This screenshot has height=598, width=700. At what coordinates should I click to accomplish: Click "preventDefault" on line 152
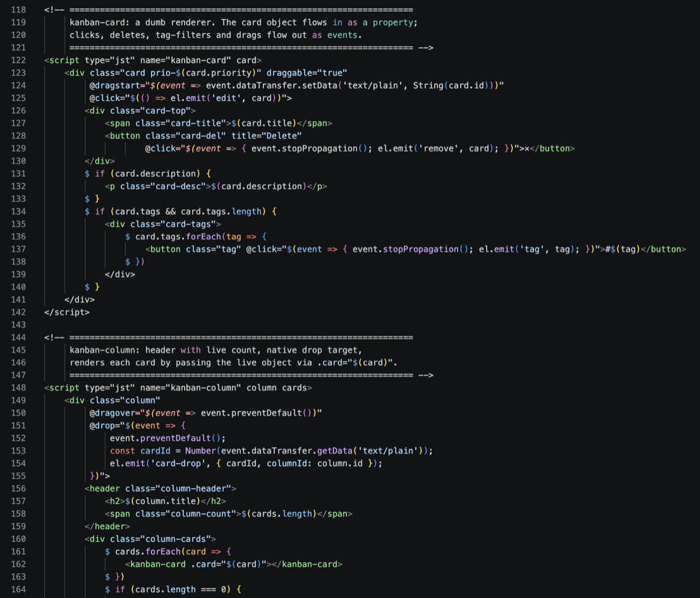pos(176,438)
